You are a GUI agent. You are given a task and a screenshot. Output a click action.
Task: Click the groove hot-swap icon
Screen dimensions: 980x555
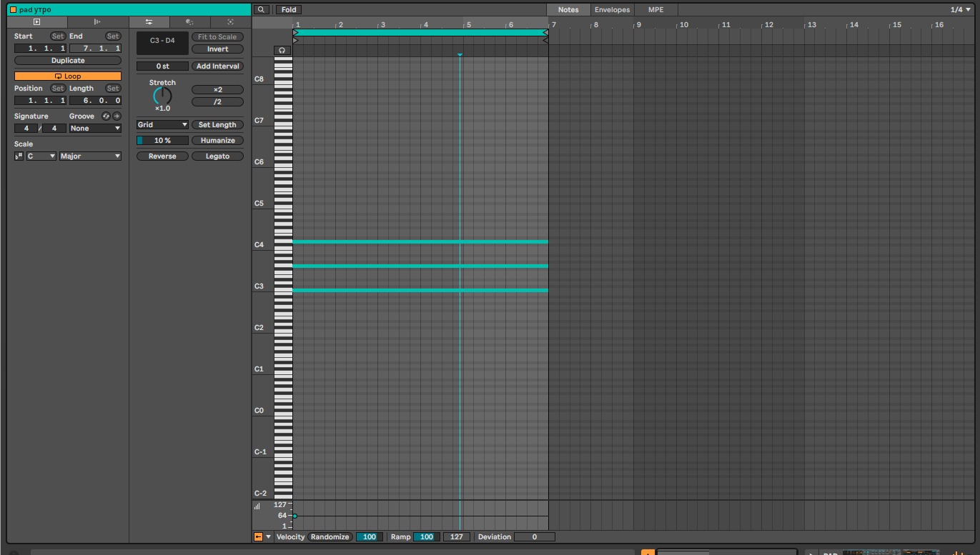(107, 116)
